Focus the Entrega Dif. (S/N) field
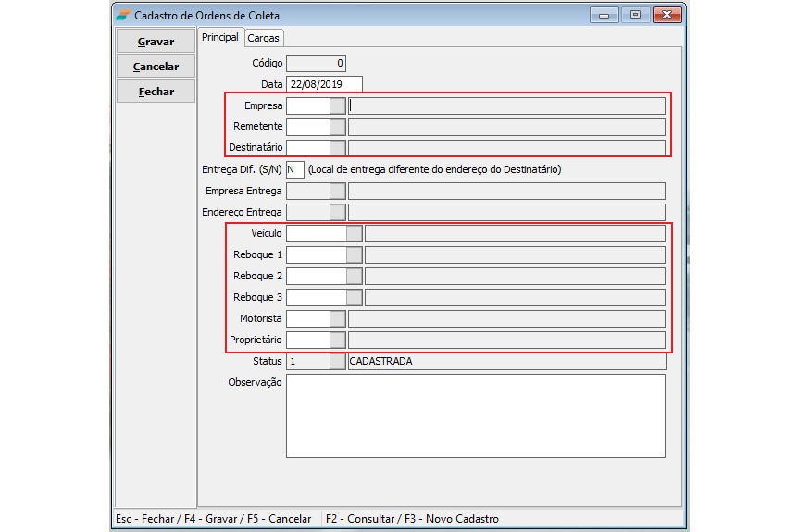798x532 pixels. 295,169
